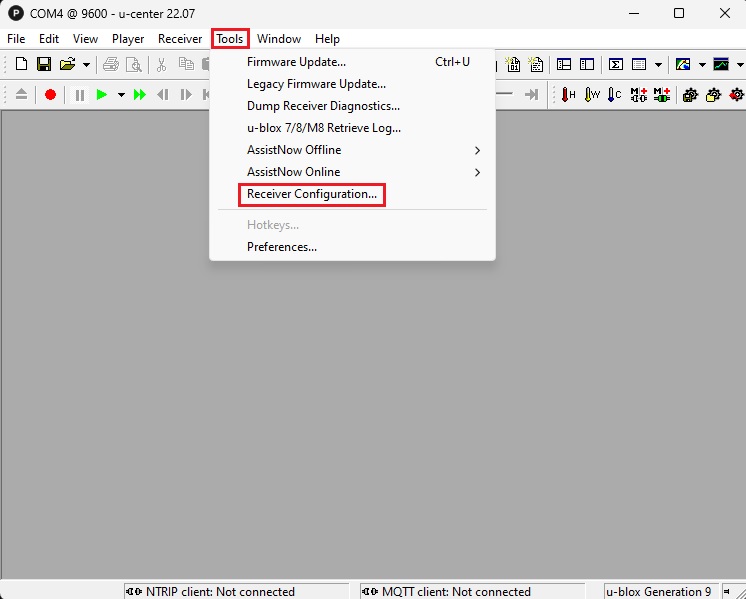Click the green fast-forward icon

pyautogui.click(x=140, y=95)
